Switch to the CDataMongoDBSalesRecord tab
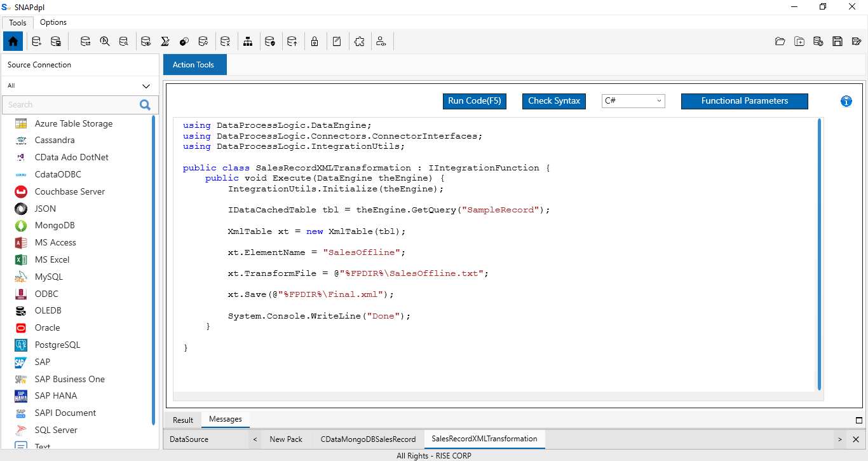 (368, 439)
